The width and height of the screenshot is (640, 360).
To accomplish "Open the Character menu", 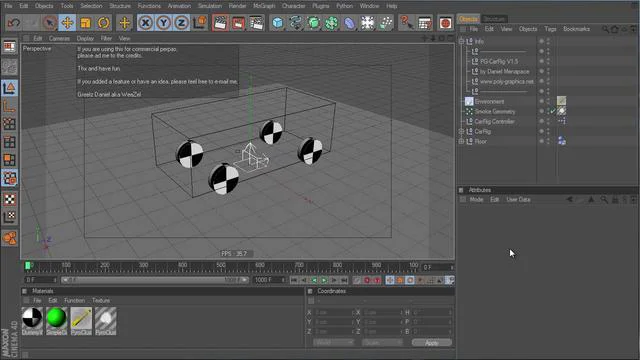I will (293, 6).
